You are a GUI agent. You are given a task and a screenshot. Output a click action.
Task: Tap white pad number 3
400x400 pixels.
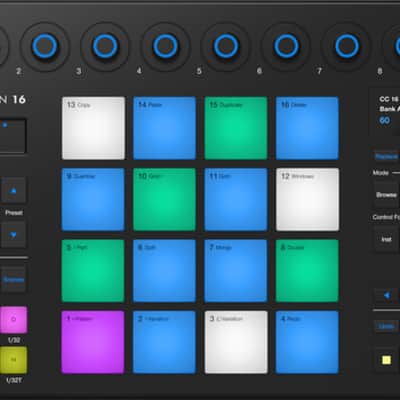click(x=236, y=342)
